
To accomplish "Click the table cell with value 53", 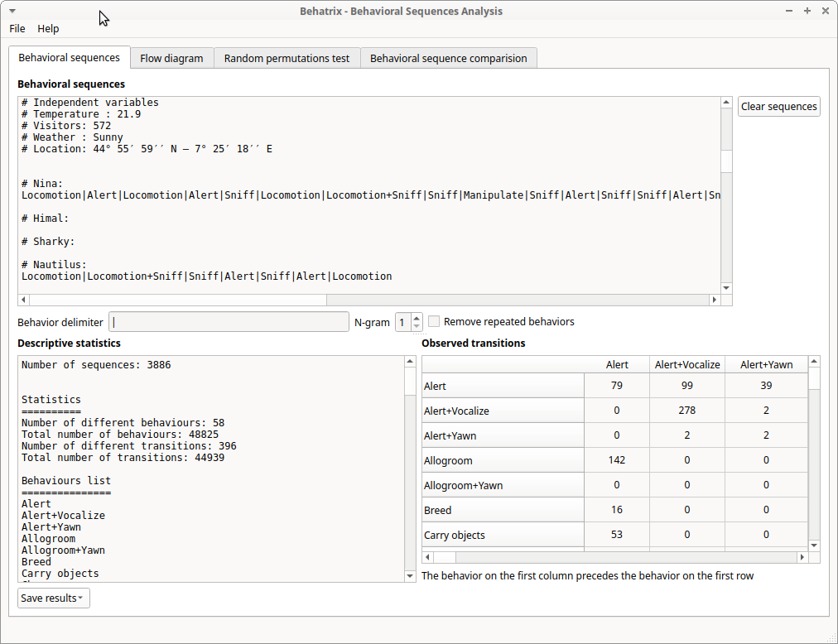I will [x=617, y=535].
